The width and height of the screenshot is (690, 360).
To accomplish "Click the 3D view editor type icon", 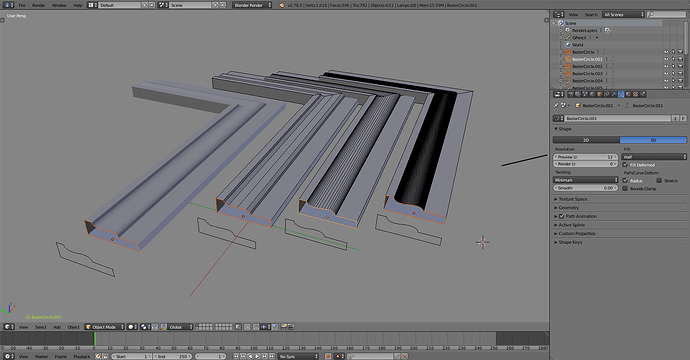I will coord(9,327).
